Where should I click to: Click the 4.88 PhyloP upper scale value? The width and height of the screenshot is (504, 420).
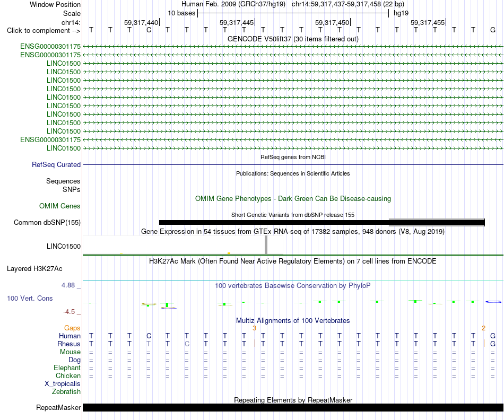point(68,285)
